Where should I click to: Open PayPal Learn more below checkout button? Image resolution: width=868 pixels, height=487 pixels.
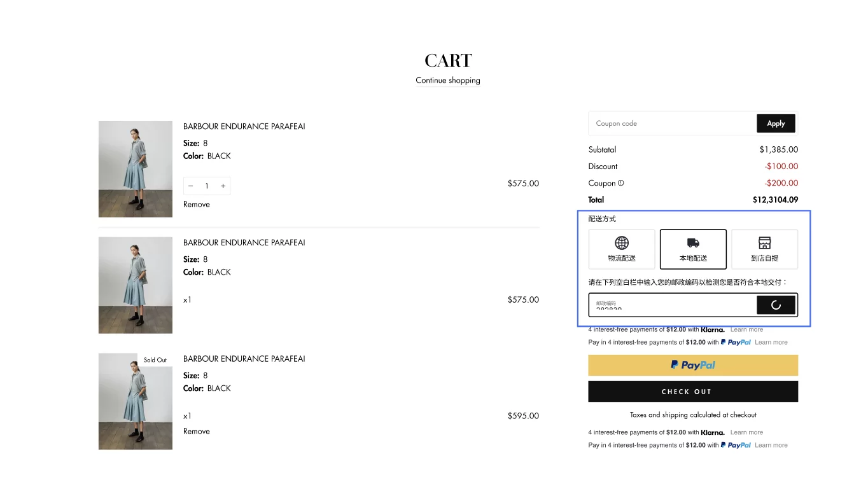coord(771,445)
